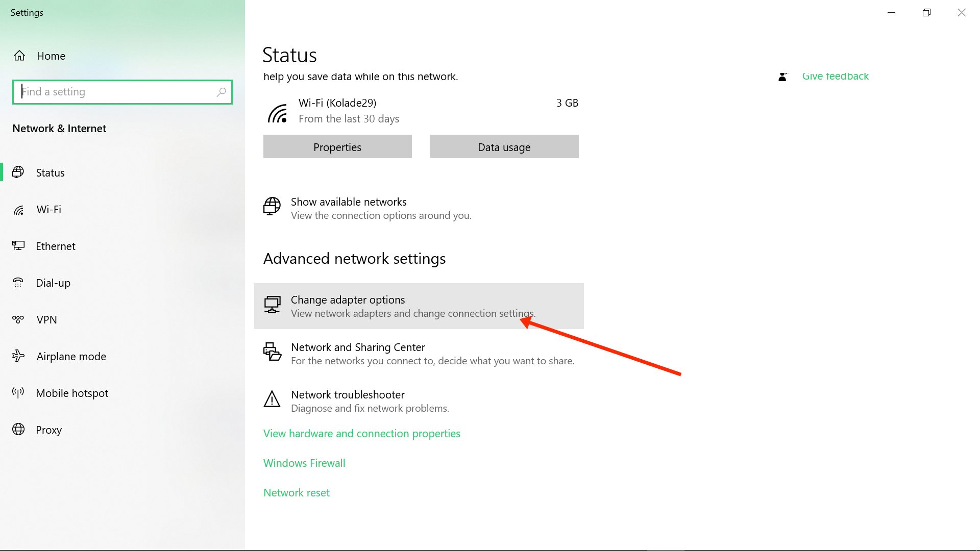Image resolution: width=980 pixels, height=551 pixels.
Task: Select the Wi-Fi sidebar icon
Action: [19, 210]
